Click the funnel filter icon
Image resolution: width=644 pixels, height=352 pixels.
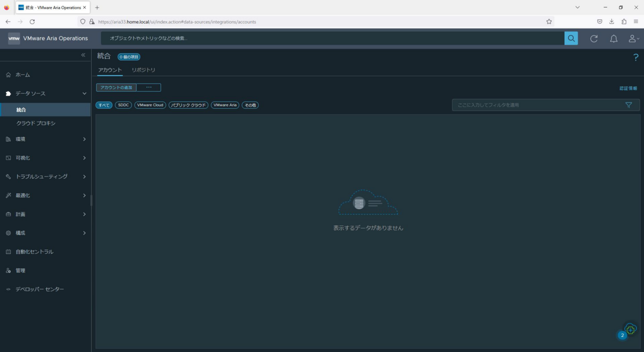(x=628, y=105)
